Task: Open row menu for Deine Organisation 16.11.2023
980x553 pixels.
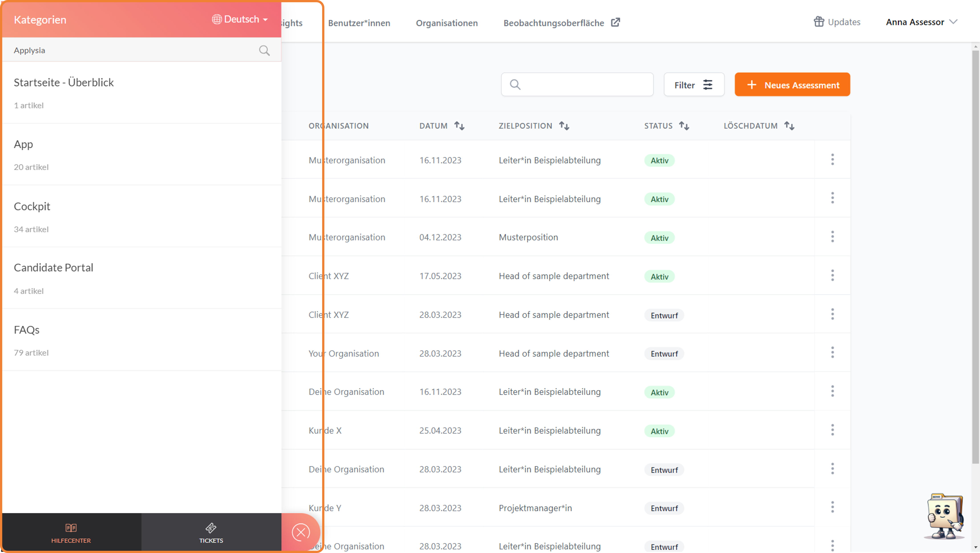Action: coord(832,391)
